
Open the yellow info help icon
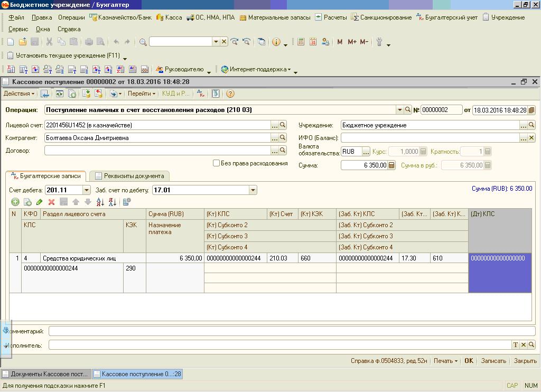(x=276, y=42)
